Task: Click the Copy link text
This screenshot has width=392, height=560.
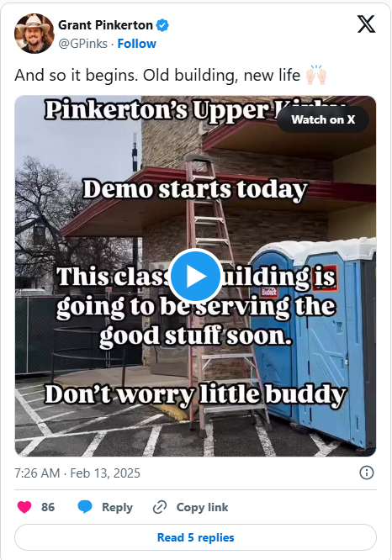Action: pos(202,507)
